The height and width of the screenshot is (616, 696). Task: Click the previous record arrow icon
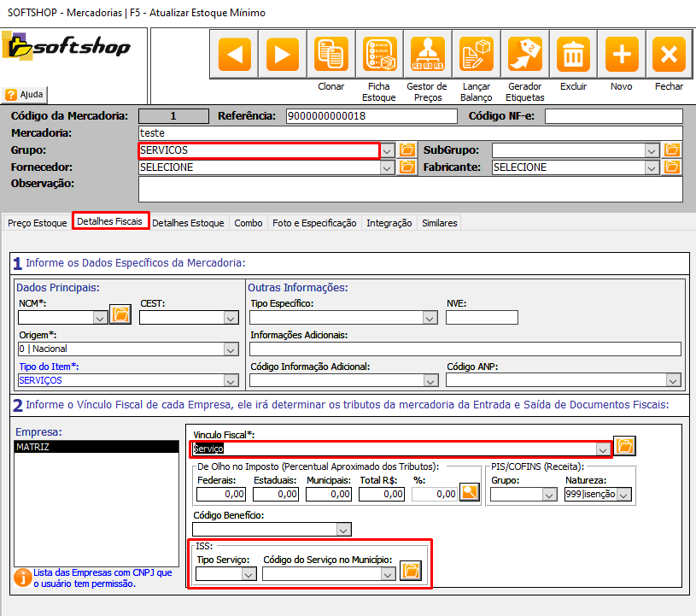tap(234, 54)
